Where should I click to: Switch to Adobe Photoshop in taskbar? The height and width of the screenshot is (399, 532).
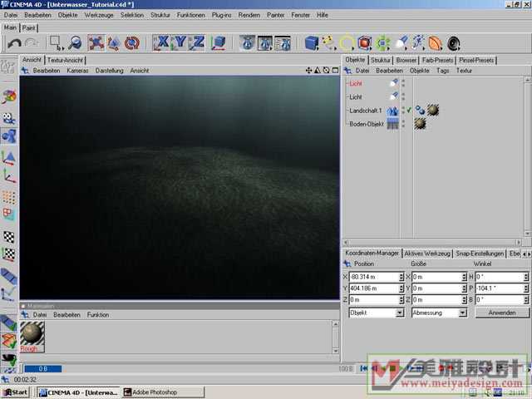pos(157,392)
